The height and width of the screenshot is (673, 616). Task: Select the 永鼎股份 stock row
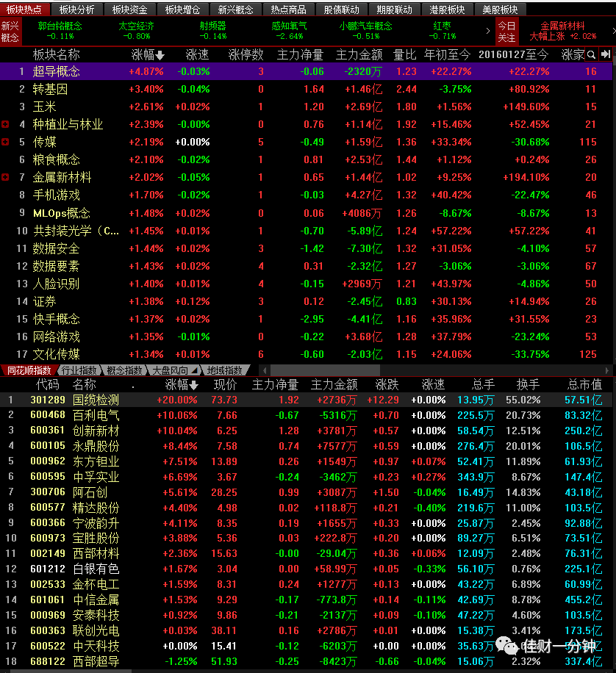pos(306,447)
